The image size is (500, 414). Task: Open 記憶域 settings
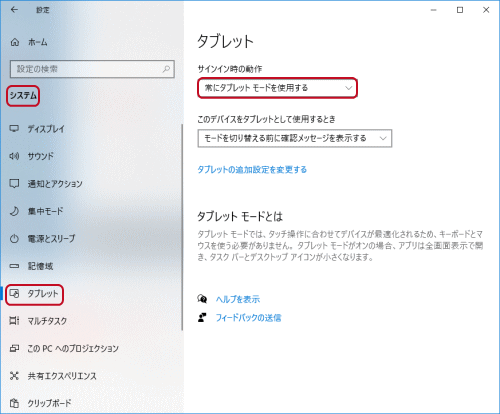[x=40, y=266]
